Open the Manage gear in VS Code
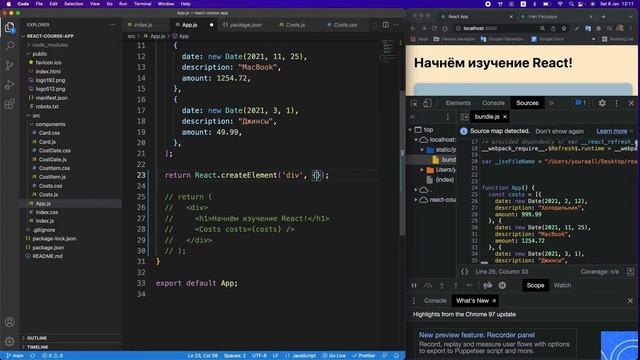 tap(9, 340)
